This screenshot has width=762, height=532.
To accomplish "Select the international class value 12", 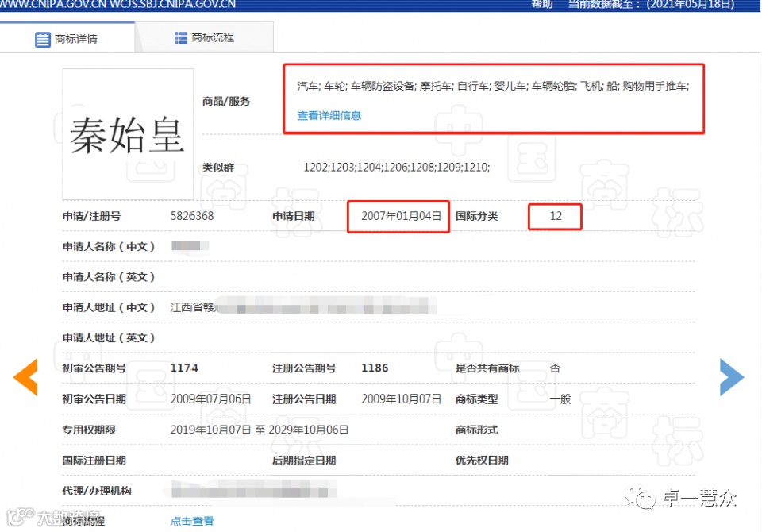I will (x=556, y=216).
